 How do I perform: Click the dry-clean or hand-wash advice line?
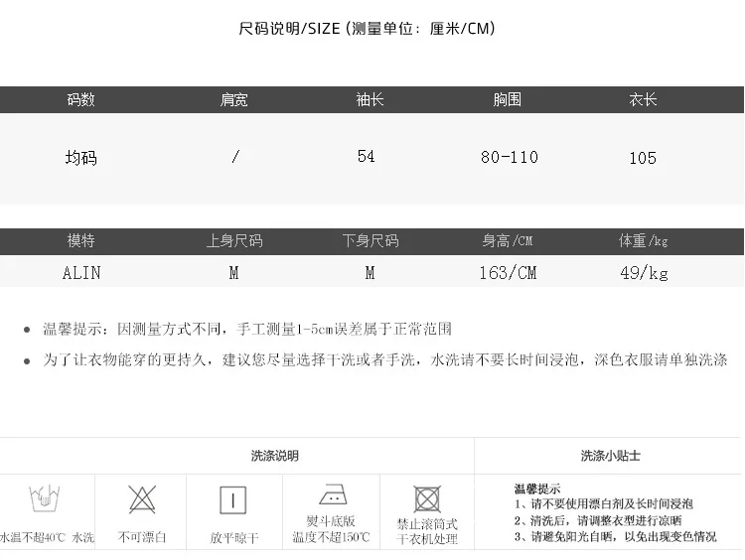[x=384, y=359]
